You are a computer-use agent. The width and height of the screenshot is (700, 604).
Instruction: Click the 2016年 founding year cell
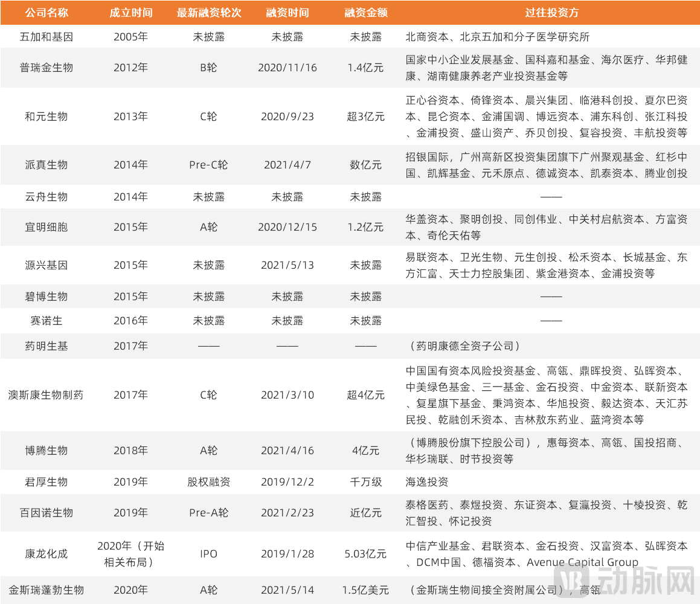pyautogui.click(x=131, y=321)
